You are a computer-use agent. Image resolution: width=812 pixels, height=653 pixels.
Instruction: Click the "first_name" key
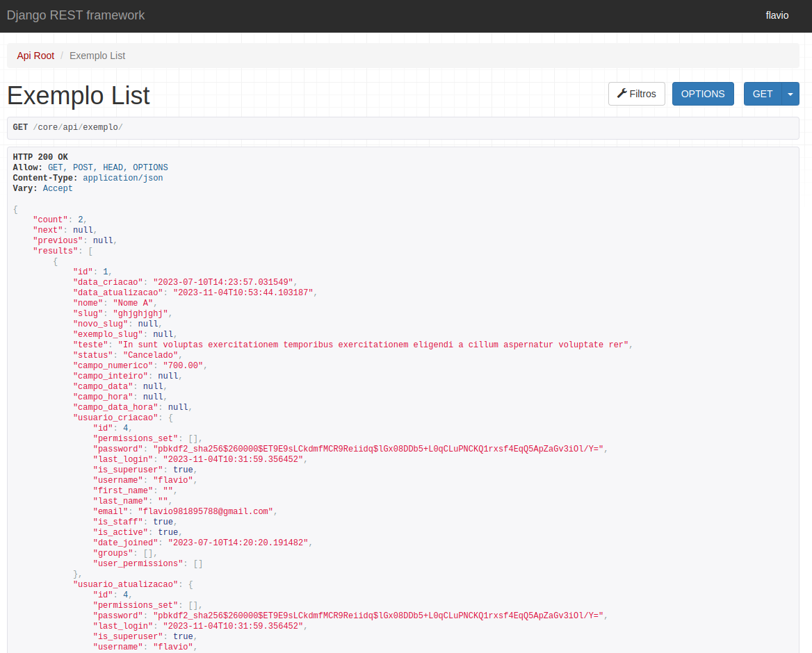click(x=123, y=490)
